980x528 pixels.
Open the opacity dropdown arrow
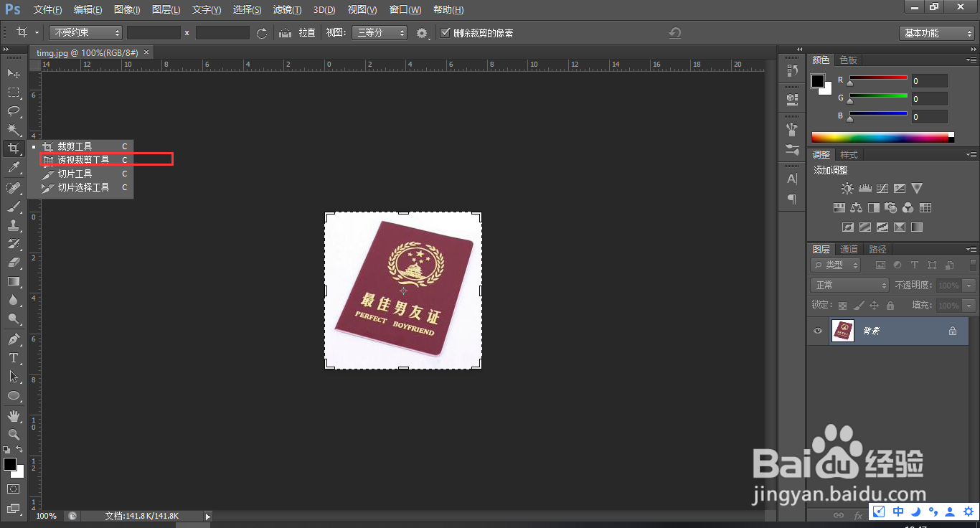click(970, 286)
